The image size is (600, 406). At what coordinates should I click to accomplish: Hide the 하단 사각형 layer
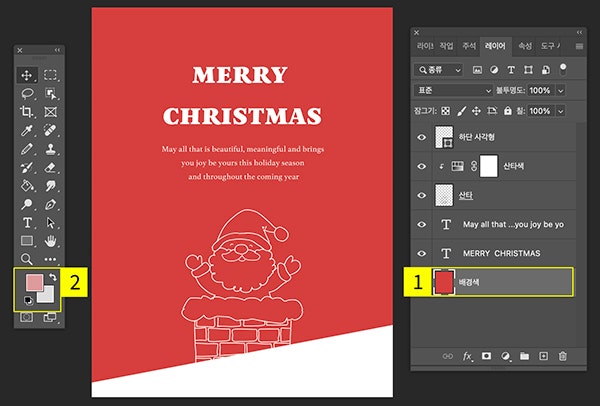[421, 137]
